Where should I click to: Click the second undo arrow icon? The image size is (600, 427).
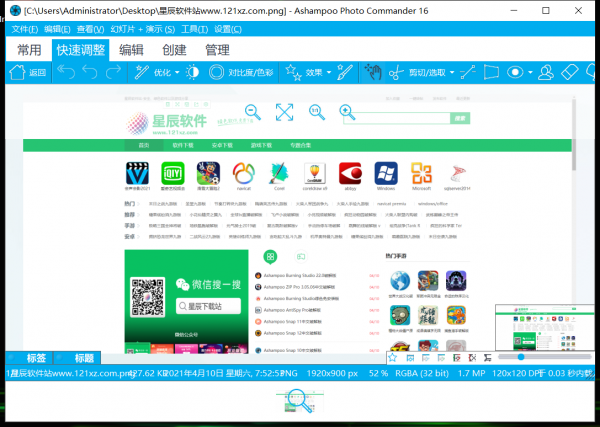[x=90, y=72]
